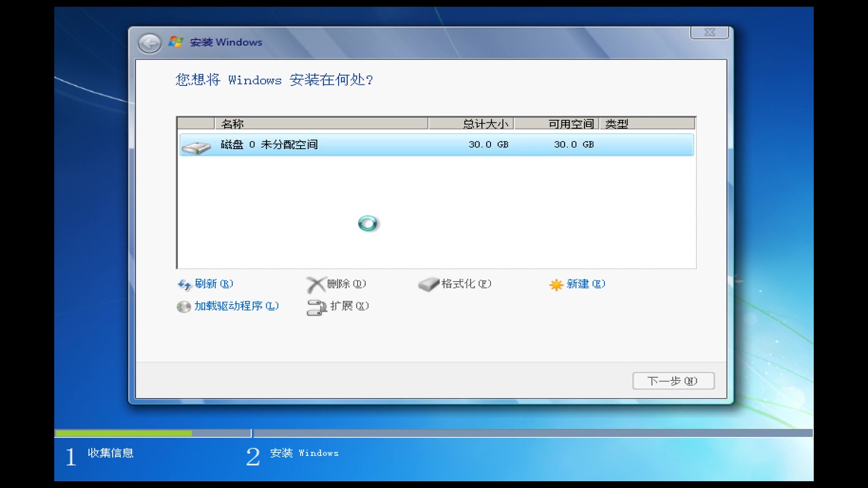Image resolution: width=868 pixels, height=488 pixels.
Task: Refresh the disk list via 刷新(R)
Action: point(214,284)
